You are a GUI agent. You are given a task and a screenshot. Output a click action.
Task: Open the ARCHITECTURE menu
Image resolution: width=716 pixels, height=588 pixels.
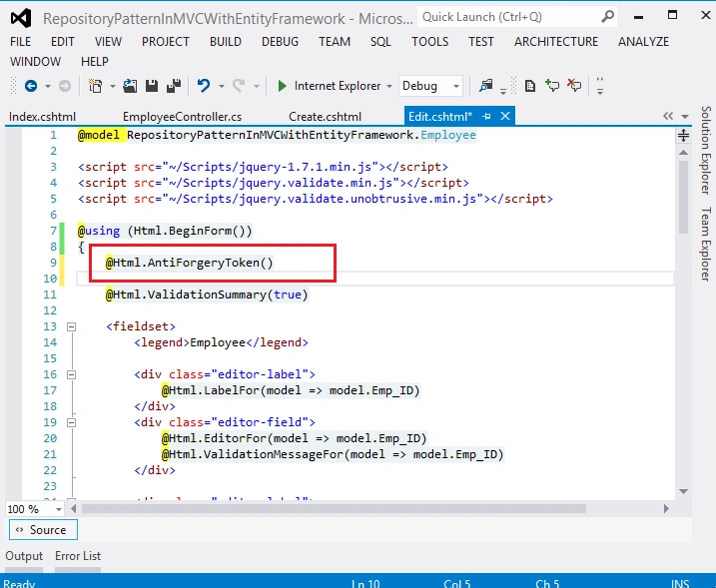click(556, 42)
